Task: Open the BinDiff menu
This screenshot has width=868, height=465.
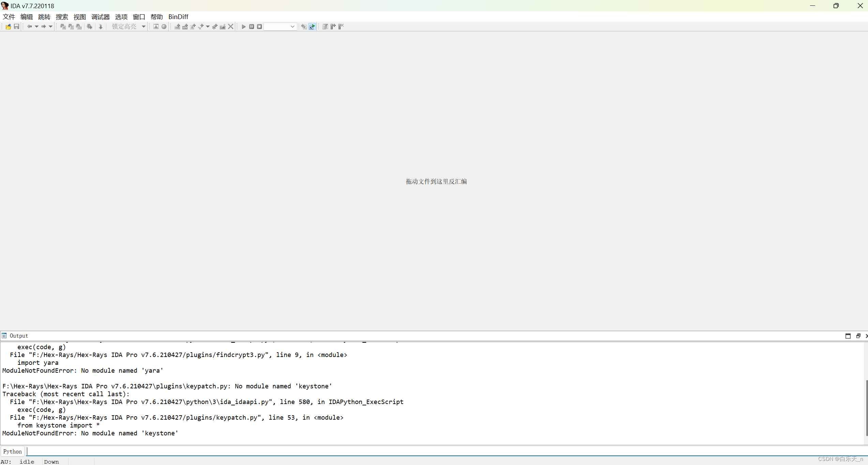Action: coord(178,17)
